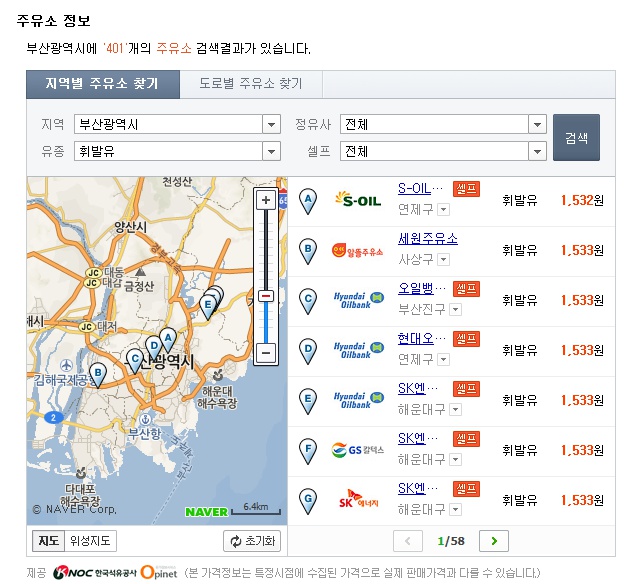Image resolution: width=631 pixels, height=584 pixels.
Task: Select 지도 map view
Action: point(48,541)
